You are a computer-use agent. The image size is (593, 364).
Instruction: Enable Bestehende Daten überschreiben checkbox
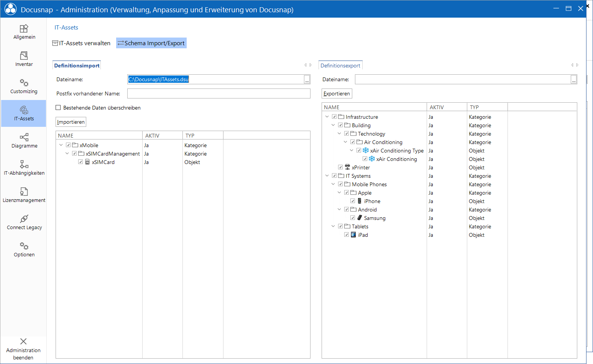(x=58, y=108)
